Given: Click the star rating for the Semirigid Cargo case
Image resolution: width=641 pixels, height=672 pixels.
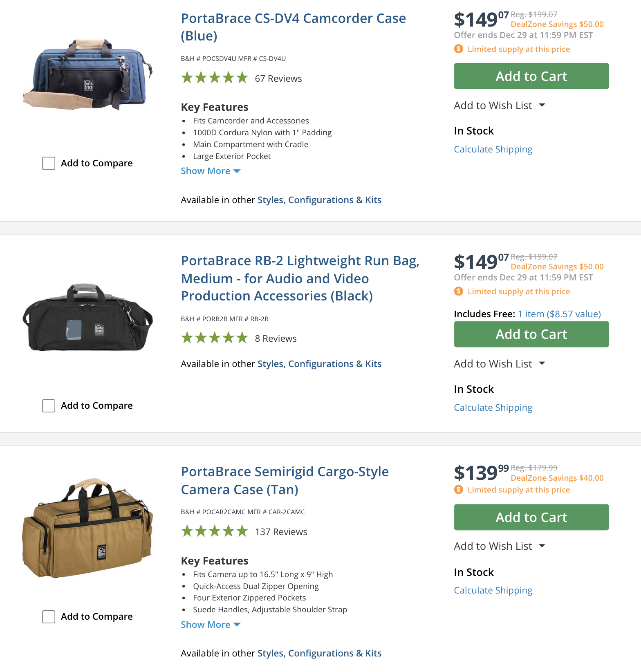Looking at the screenshot, I should coord(215,531).
